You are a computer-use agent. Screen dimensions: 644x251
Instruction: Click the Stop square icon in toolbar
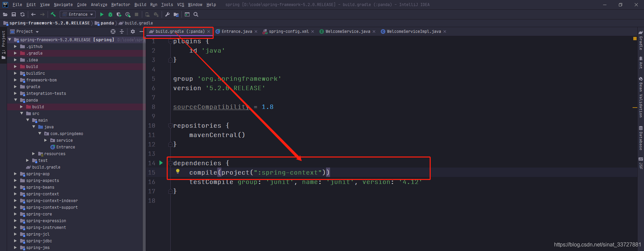(137, 14)
